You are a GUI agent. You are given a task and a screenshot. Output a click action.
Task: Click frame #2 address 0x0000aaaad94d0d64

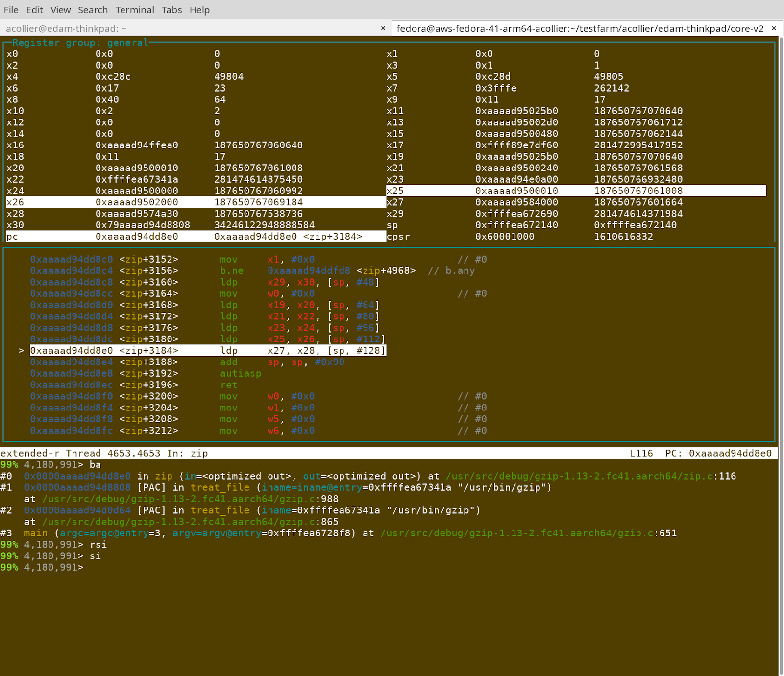point(77,510)
